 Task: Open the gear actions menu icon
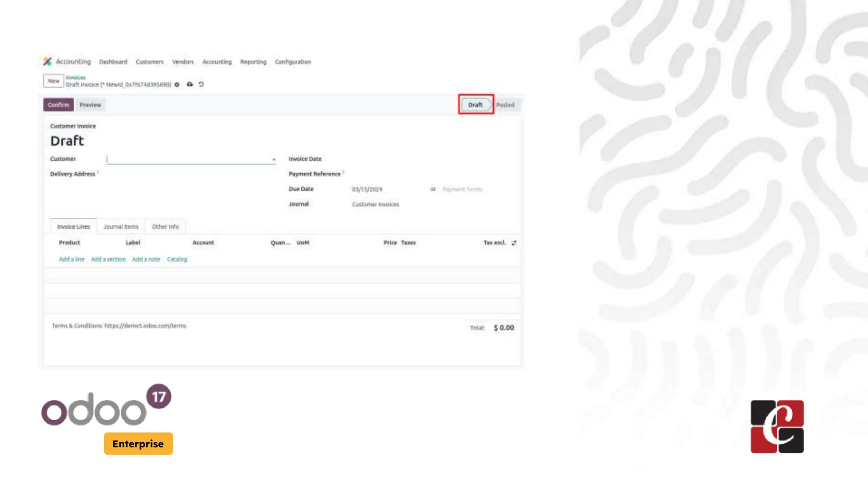(x=177, y=84)
